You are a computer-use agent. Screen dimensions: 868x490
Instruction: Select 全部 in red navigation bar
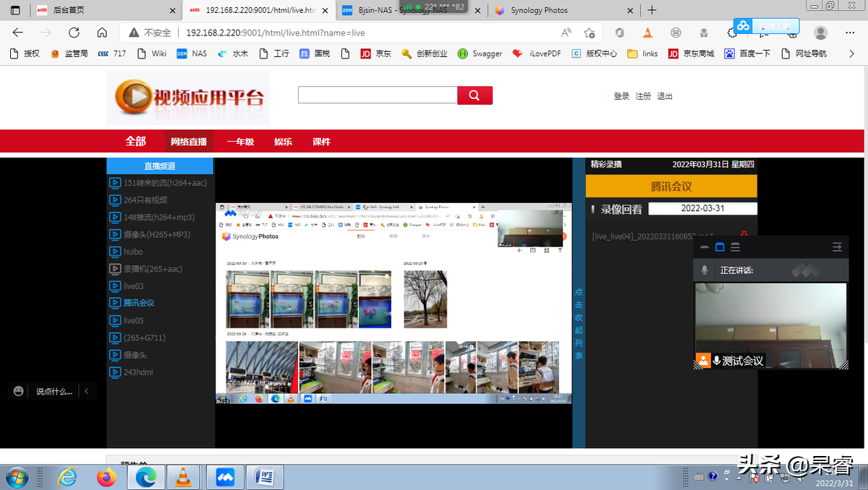[135, 142]
